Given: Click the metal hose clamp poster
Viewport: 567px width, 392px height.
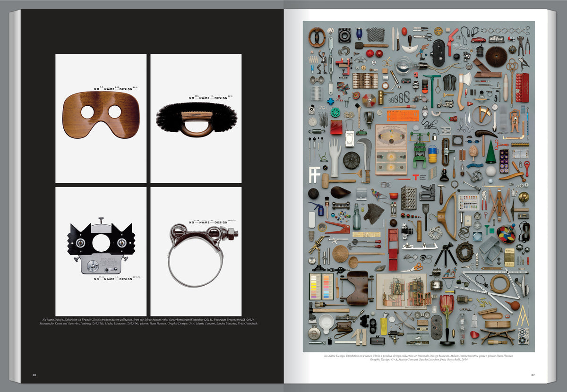Looking at the screenshot, I should coord(196,251).
